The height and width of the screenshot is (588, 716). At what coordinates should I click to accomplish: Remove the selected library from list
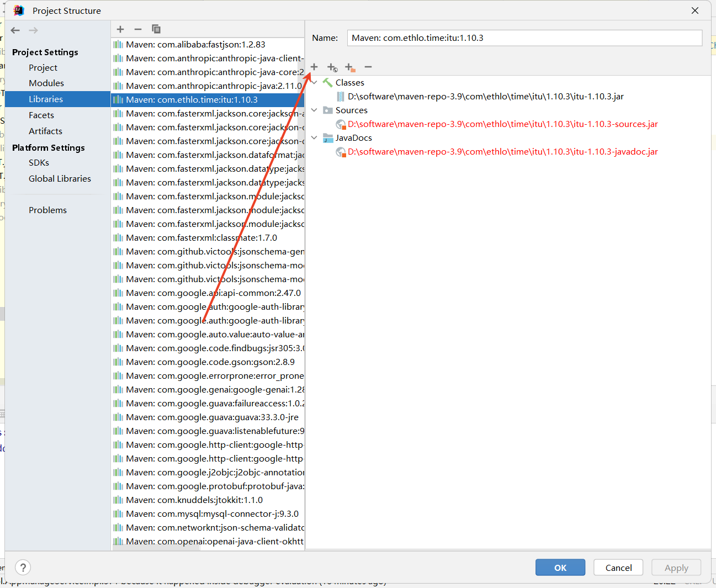(138, 29)
